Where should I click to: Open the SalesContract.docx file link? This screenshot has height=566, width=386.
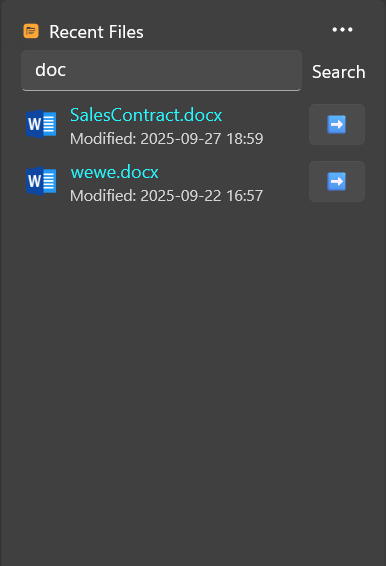point(146,115)
